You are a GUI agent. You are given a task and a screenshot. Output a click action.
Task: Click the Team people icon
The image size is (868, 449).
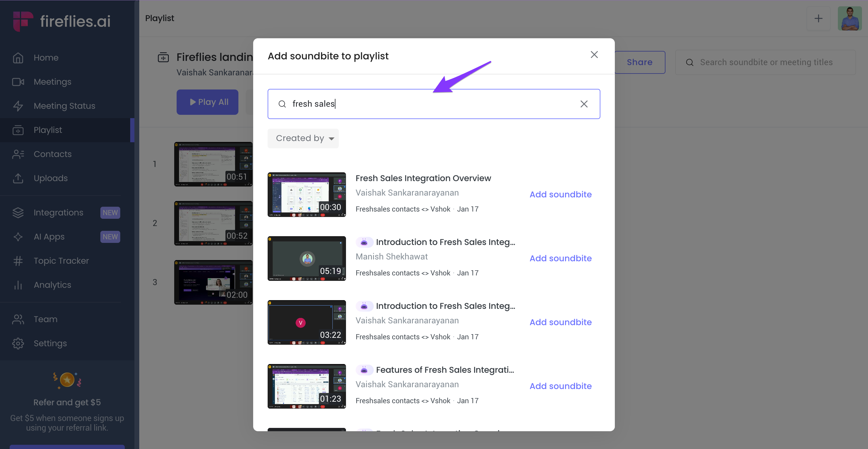tap(18, 319)
